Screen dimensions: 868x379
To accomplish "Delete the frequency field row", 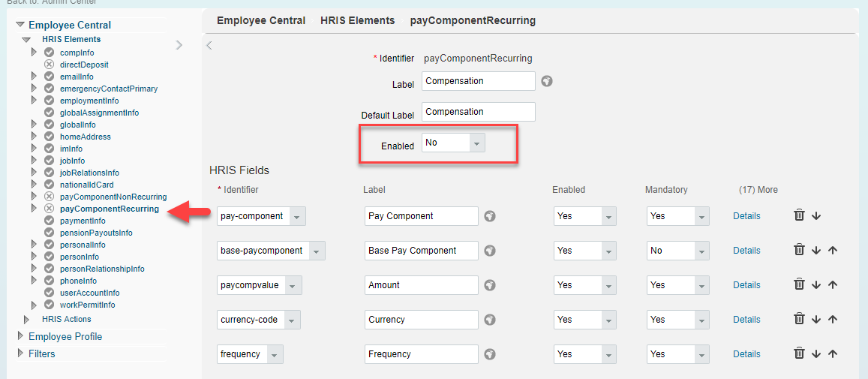I will pyautogui.click(x=799, y=353).
